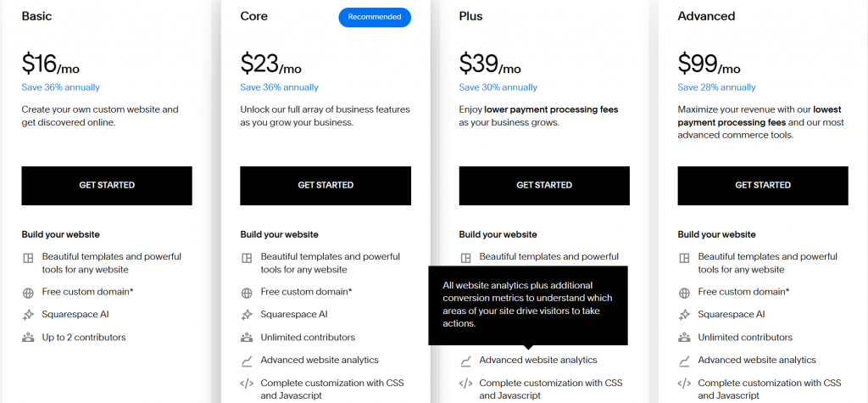Image resolution: width=868 pixels, height=403 pixels.
Task: Click "Save 28% annually" under Advanced price
Action: click(717, 87)
